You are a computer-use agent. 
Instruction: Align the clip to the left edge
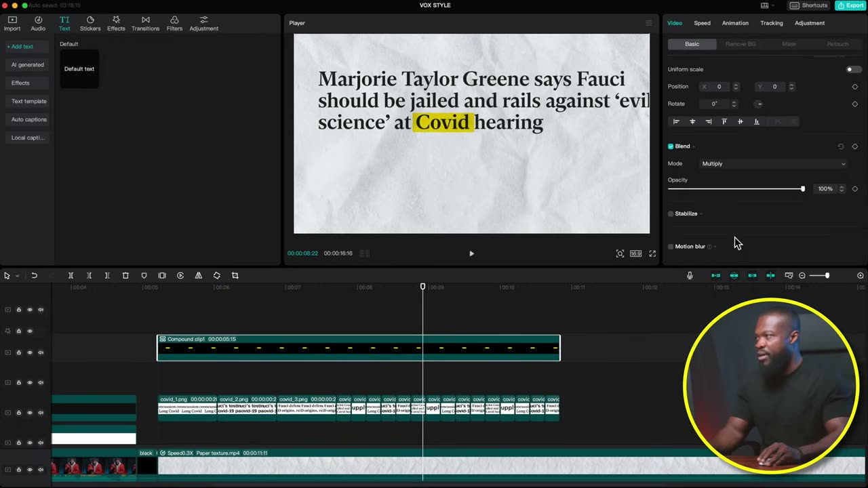pyautogui.click(x=676, y=122)
